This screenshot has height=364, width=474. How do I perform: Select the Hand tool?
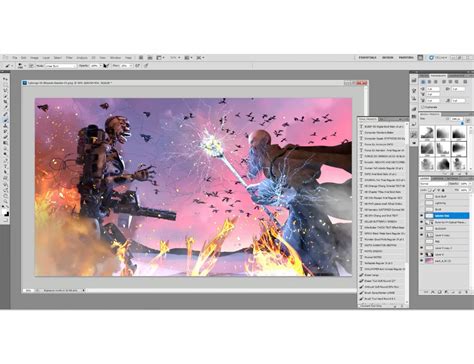[5, 195]
